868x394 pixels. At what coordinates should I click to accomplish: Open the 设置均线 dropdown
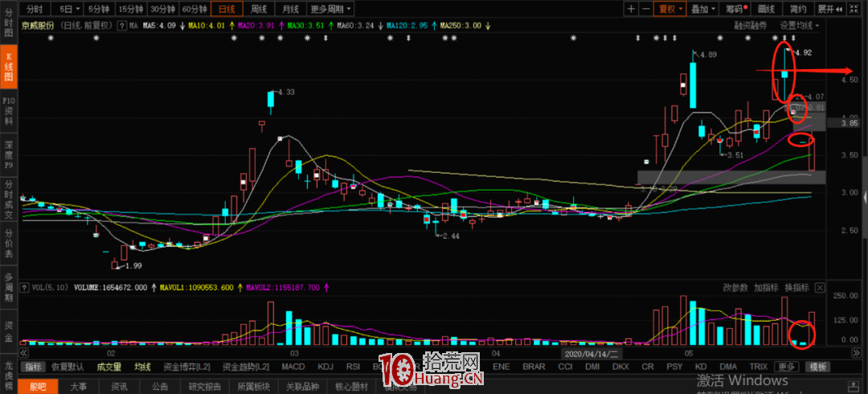pos(800,26)
